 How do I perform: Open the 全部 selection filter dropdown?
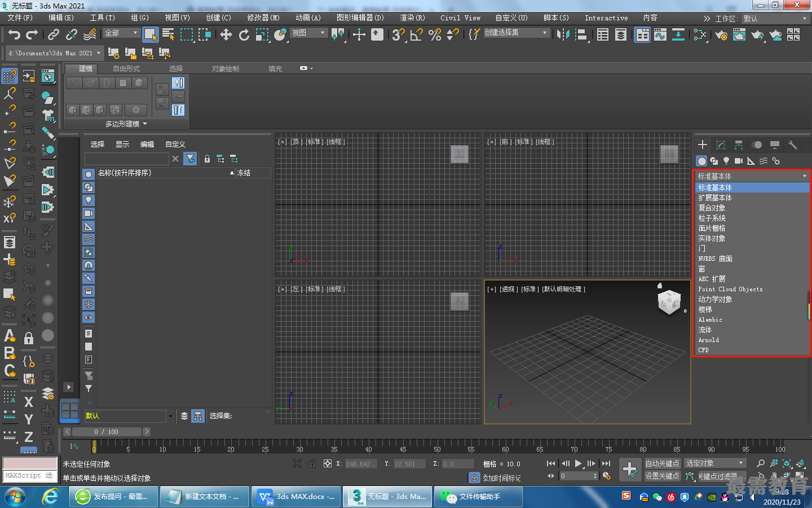click(x=121, y=33)
